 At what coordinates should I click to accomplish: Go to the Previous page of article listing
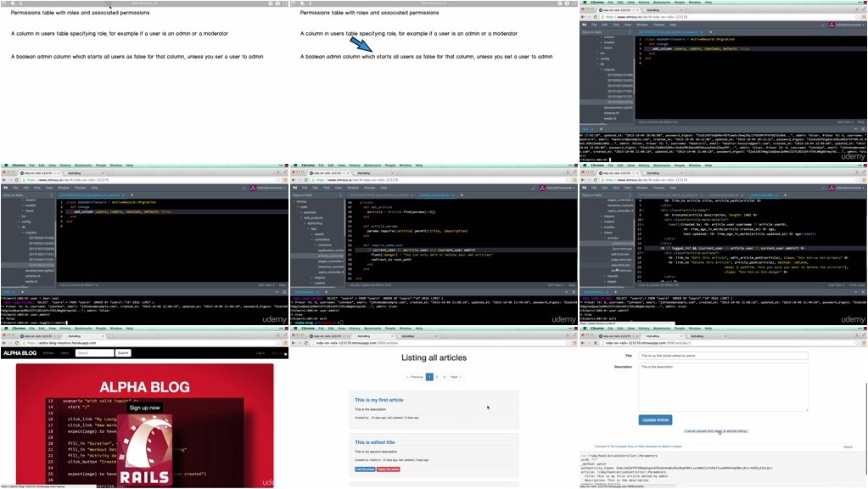pos(415,377)
